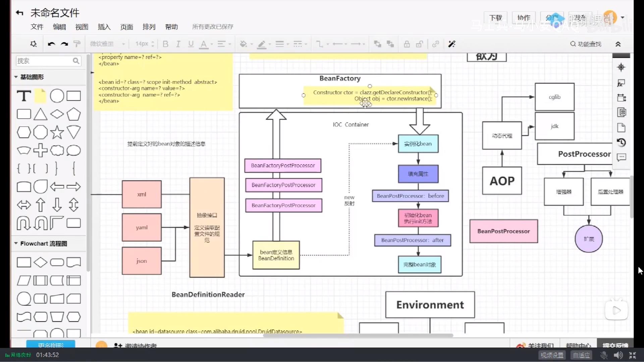Open the 插入 menu
The height and width of the screenshot is (362, 644).
point(104,27)
